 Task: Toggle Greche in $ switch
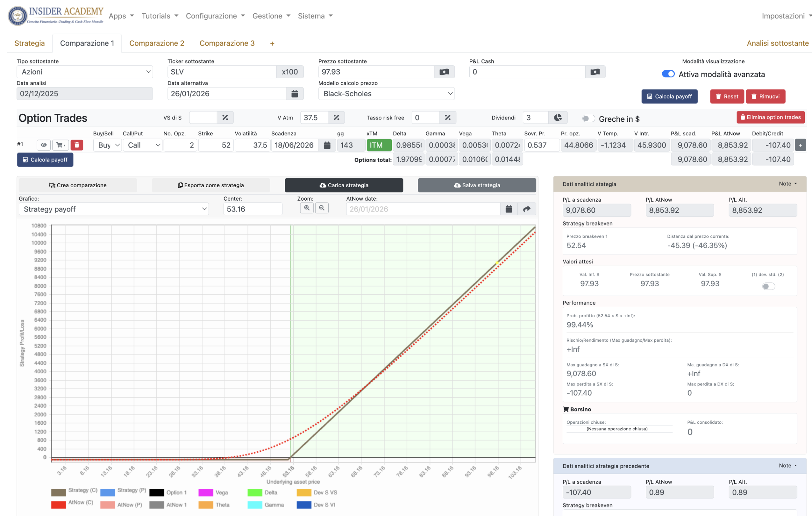(588, 119)
